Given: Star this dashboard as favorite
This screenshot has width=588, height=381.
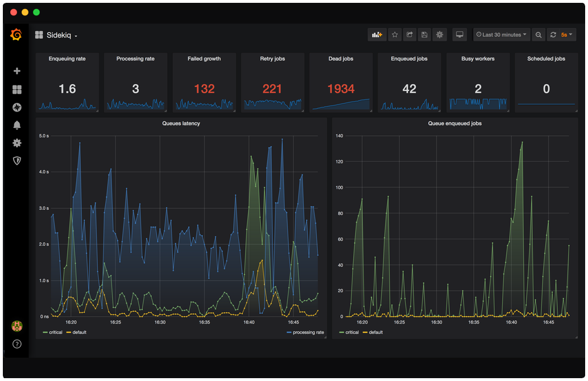Looking at the screenshot, I should 395,35.
